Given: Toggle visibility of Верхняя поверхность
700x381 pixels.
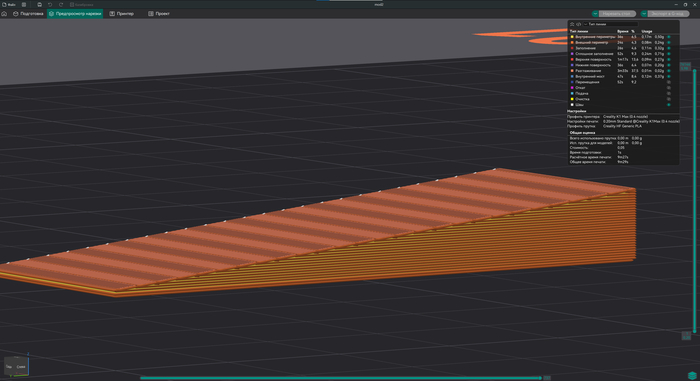Looking at the screenshot, I should coord(669,59).
